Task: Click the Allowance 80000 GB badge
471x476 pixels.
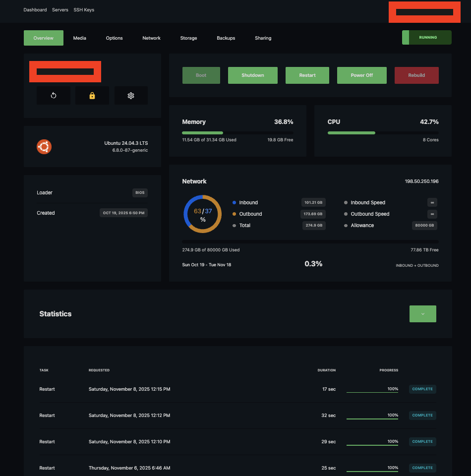Action: pyautogui.click(x=424, y=225)
